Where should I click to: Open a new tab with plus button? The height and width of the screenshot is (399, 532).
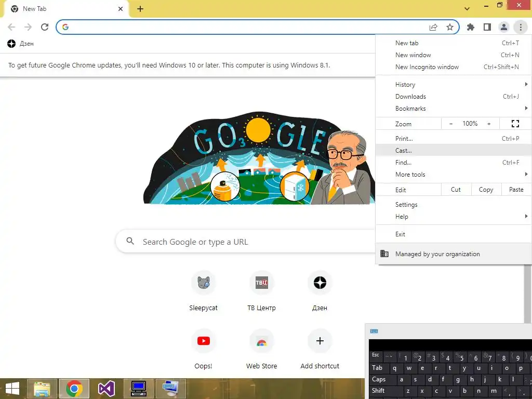pos(140,9)
